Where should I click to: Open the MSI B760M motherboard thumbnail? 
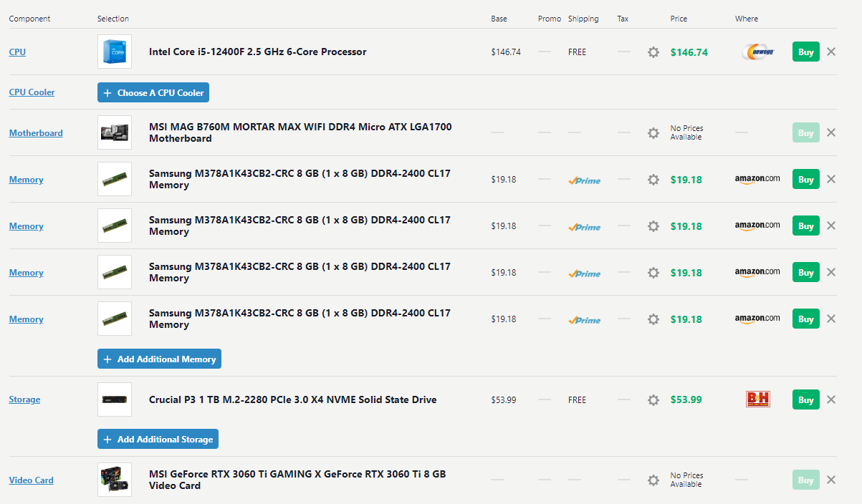(115, 132)
